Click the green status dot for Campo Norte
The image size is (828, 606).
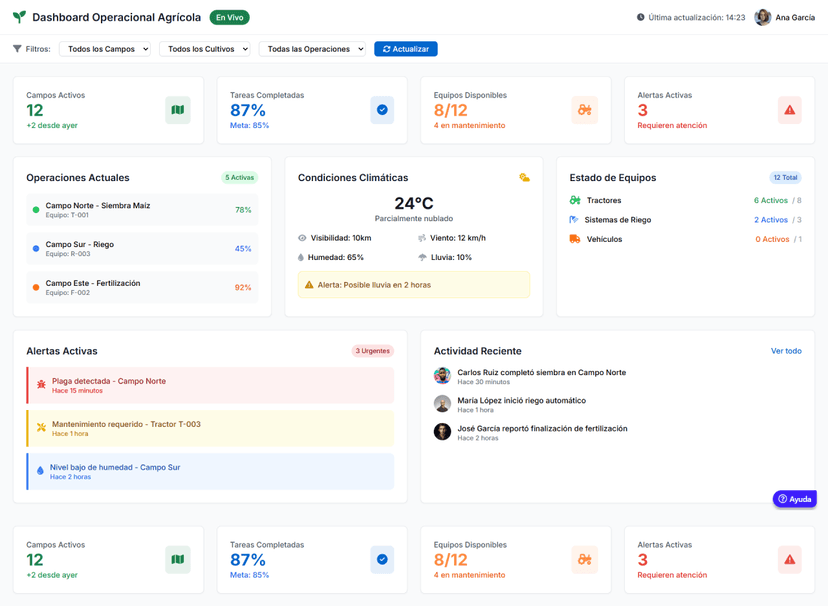(x=36, y=210)
